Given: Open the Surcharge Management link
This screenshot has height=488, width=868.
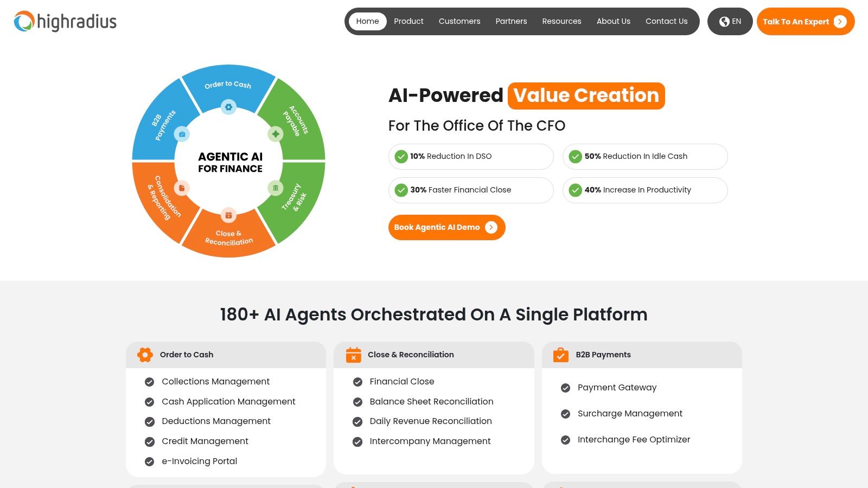Looking at the screenshot, I should pyautogui.click(x=630, y=414).
